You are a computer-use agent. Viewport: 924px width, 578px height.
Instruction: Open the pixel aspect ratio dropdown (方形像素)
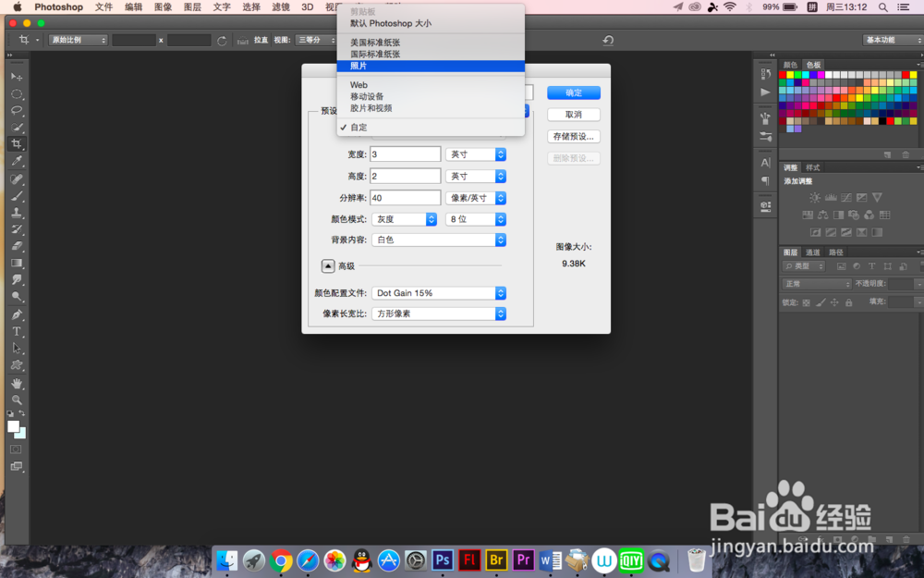(439, 314)
